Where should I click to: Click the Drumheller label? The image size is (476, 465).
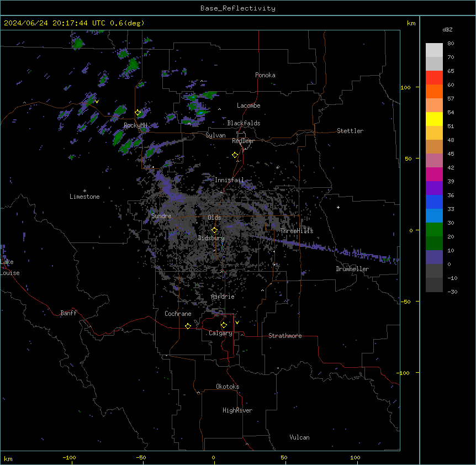[352, 269]
